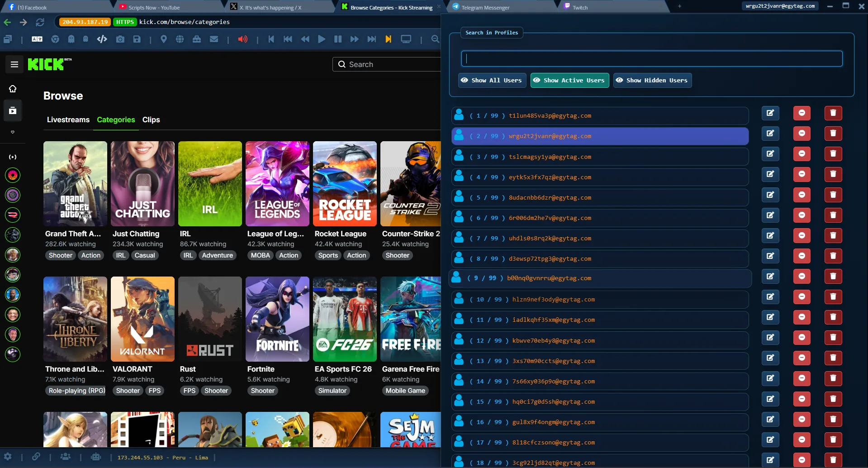Click the 204.93.187.19 proxy IP badge

click(85, 22)
